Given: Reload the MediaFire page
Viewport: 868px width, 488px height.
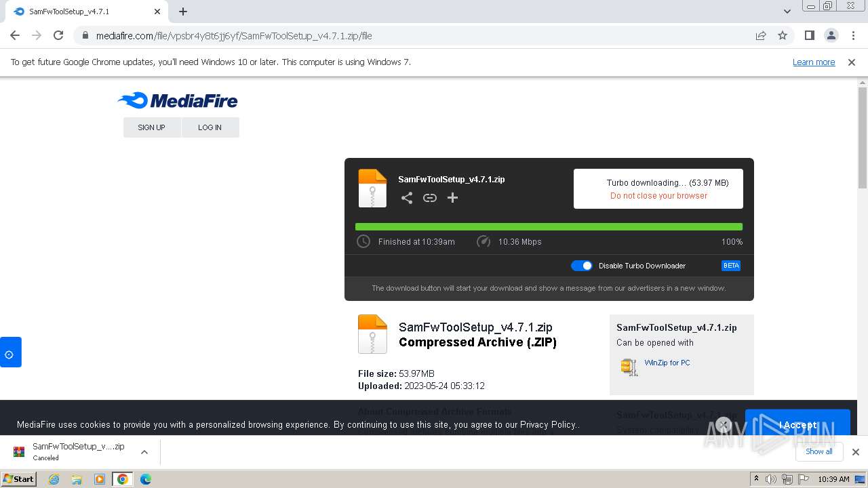Looking at the screenshot, I should click(x=58, y=35).
